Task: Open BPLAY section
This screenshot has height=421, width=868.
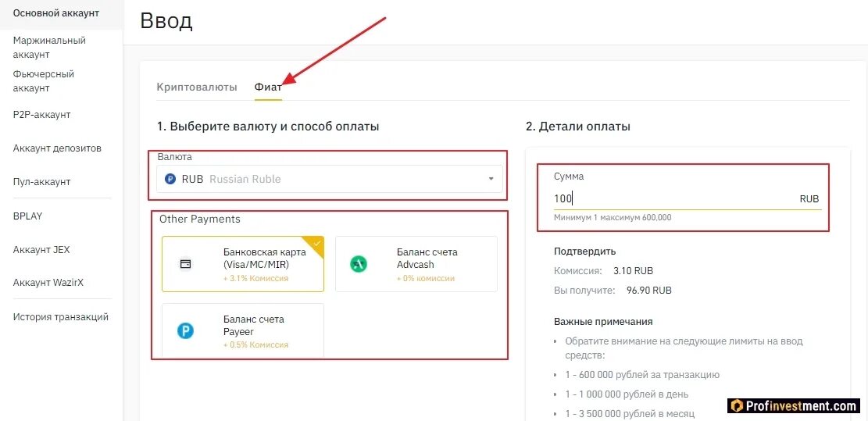Action: [x=27, y=216]
